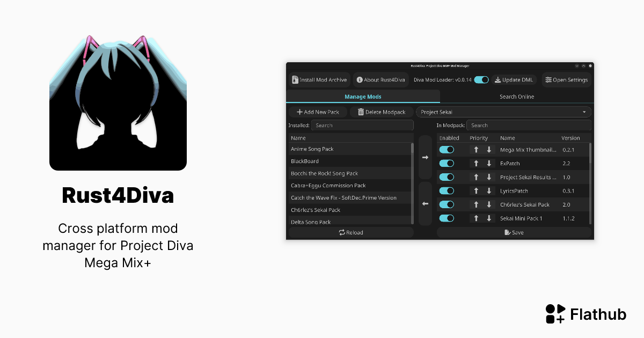
Task: Disable the LyricsPatch mod toggle
Action: pyautogui.click(x=446, y=190)
